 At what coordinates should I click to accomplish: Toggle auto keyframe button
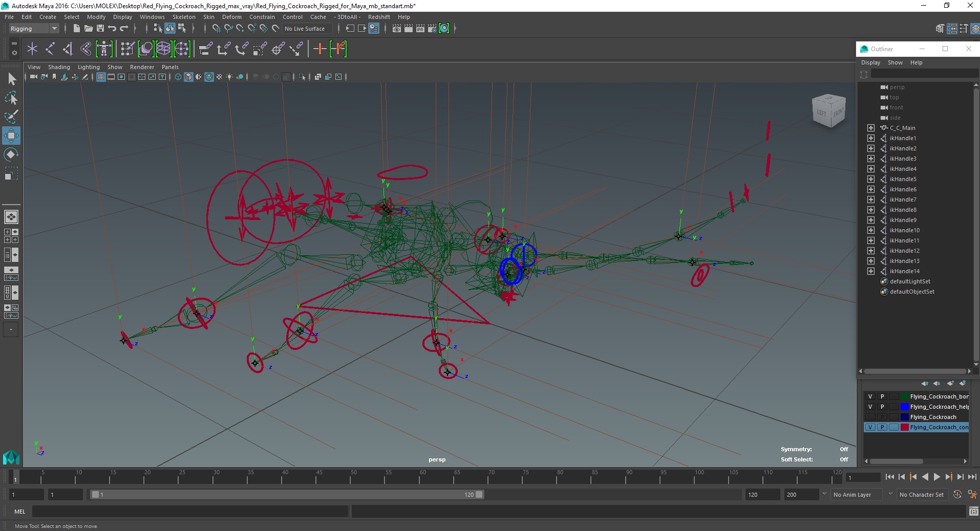click(x=957, y=495)
